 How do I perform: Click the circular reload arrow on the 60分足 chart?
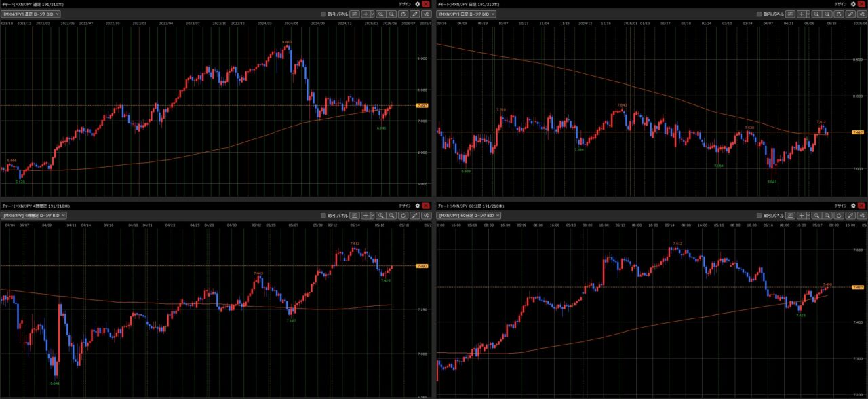coord(840,215)
